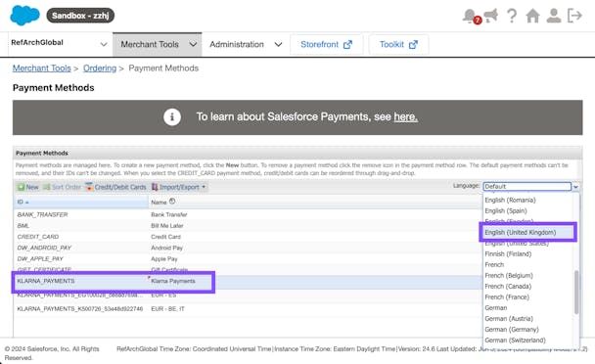Open the user profile icon
Viewport: 595px width, 364px height.
(x=554, y=16)
